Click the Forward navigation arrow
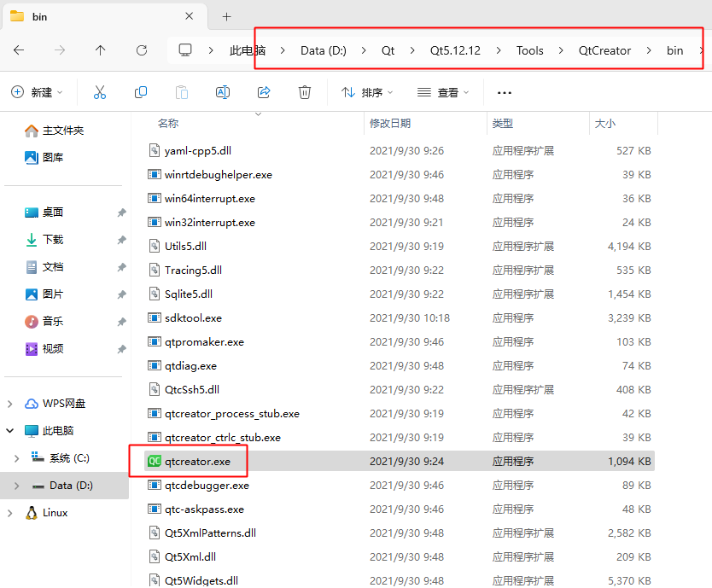The image size is (712, 588). coord(60,50)
